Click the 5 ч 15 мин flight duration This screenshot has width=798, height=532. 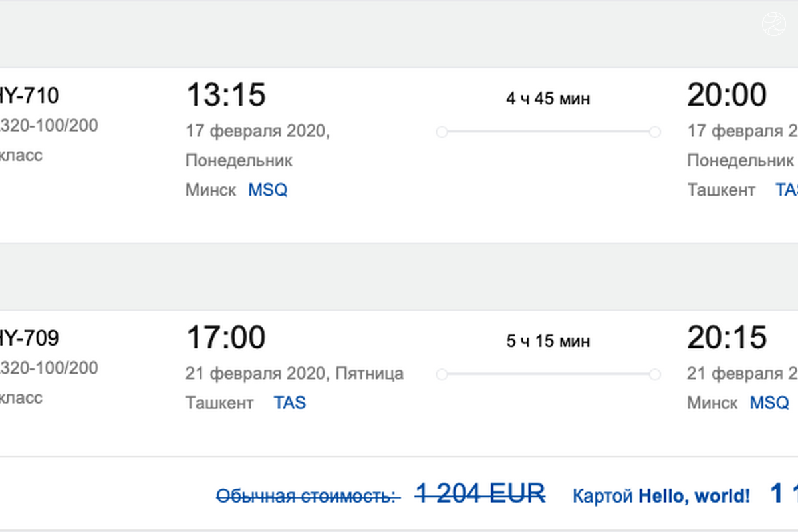[x=548, y=341]
